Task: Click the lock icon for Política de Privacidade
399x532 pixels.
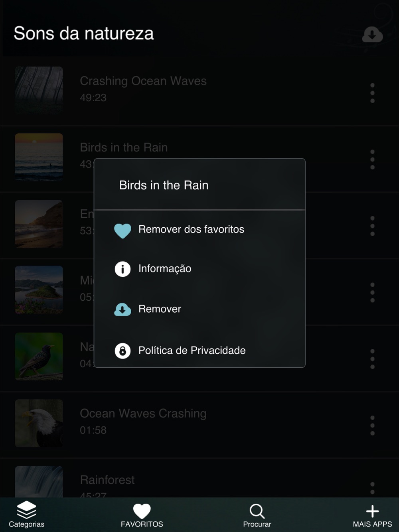Action: coord(122,351)
